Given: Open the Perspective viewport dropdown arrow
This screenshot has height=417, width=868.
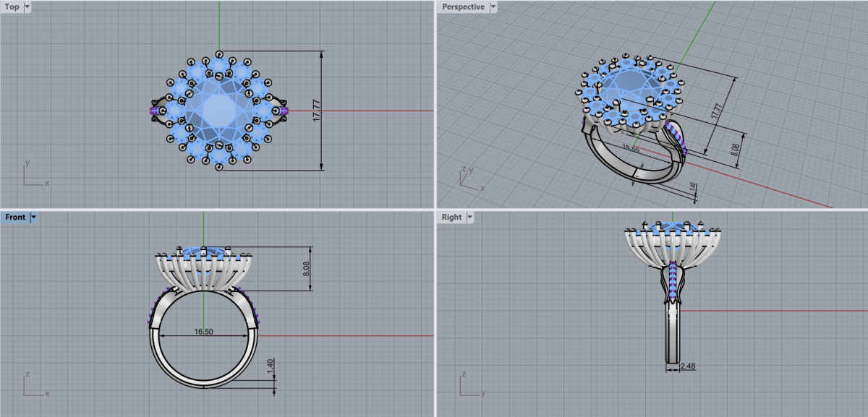Looking at the screenshot, I should coord(493,7).
